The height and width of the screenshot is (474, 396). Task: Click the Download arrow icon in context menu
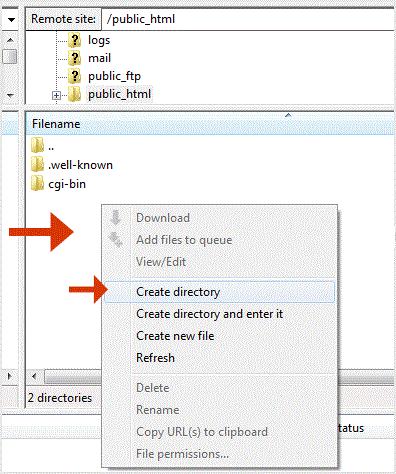[116, 217]
